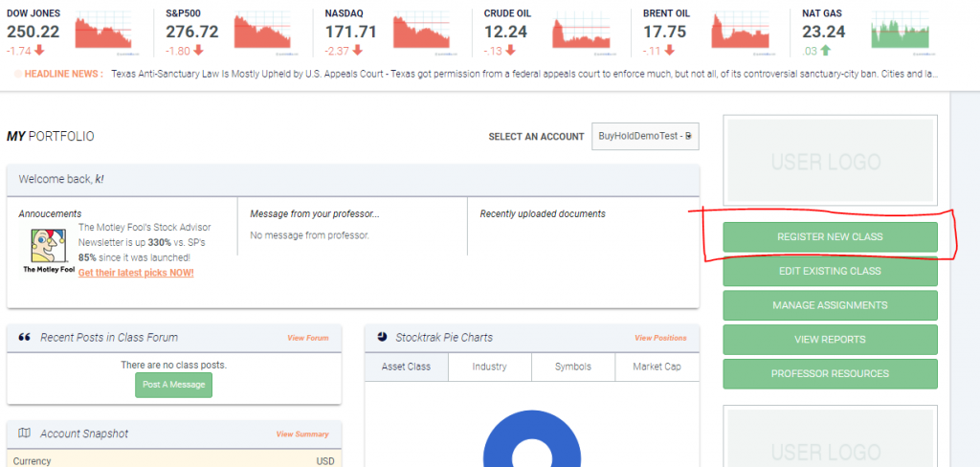980x467 pixels.
Task: Click the Nat Gas value 23.24
Action: tap(824, 32)
